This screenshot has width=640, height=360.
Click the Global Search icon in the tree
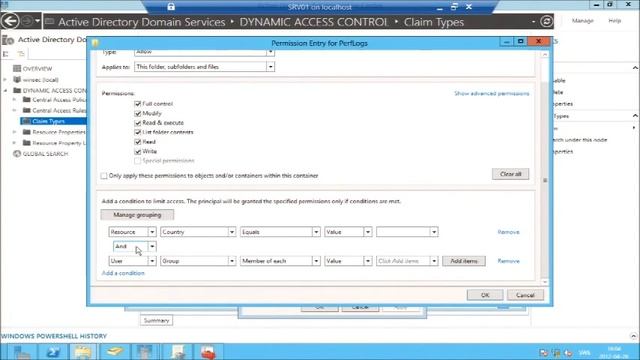coord(17,154)
